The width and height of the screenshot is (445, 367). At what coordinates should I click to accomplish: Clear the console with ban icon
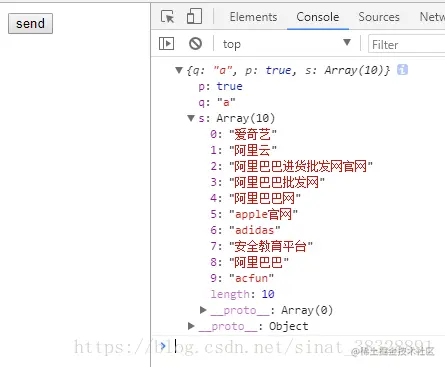pyautogui.click(x=195, y=44)
